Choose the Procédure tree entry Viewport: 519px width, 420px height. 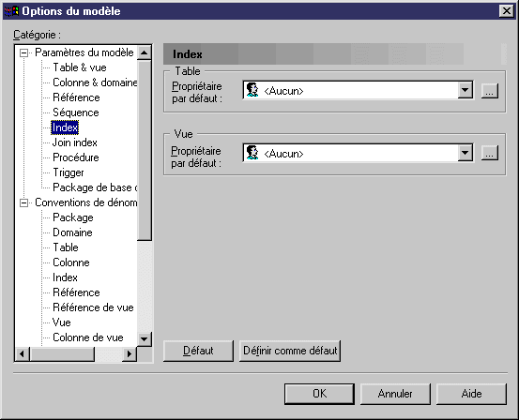point(76,157)
